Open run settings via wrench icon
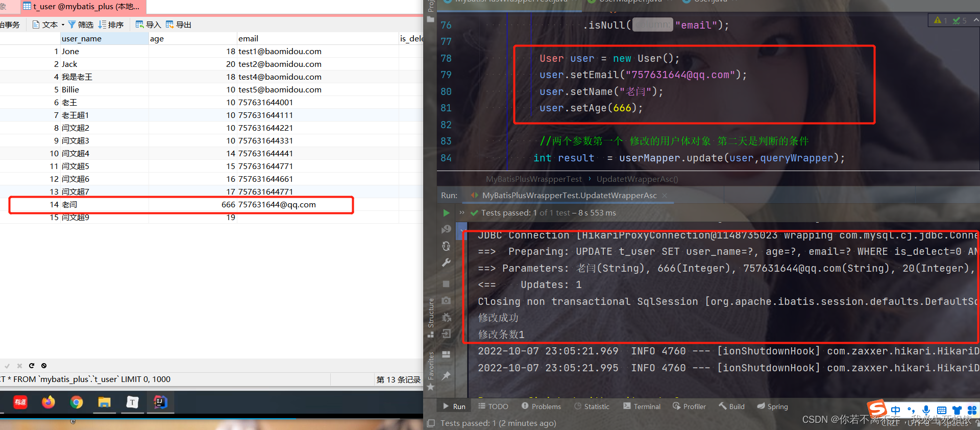980x430 pixels. [446, 262]
